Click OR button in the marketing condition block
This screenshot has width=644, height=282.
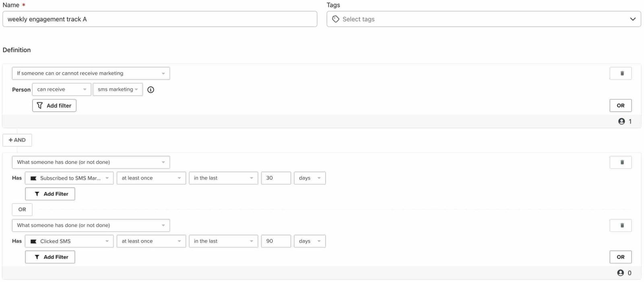tap(620, 105)
